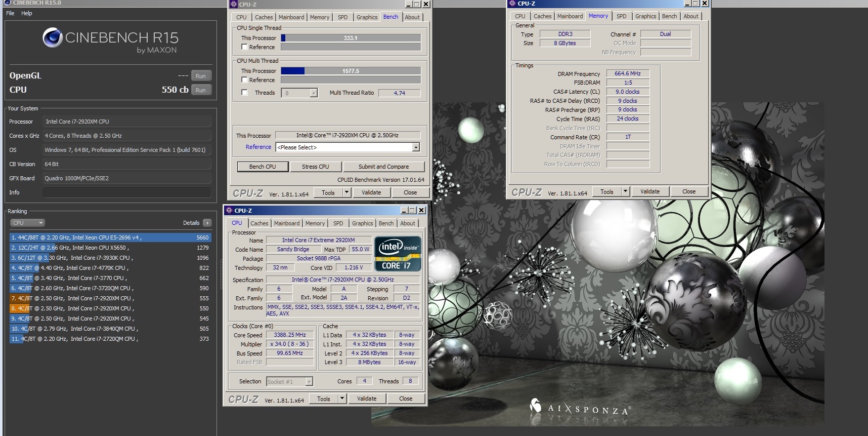
Task: Click the CPU-Z Bench window title icon
Action: tap(233, 4)
